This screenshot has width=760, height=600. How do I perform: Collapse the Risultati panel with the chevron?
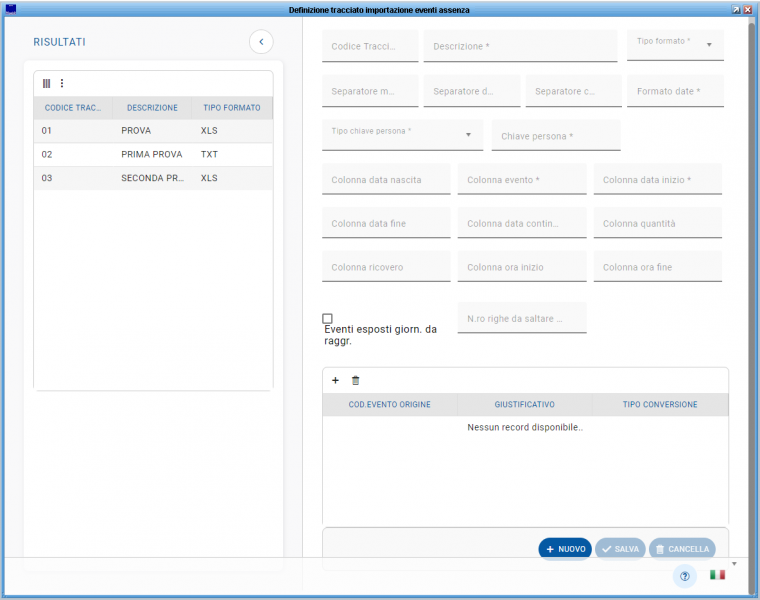point(261,41)
